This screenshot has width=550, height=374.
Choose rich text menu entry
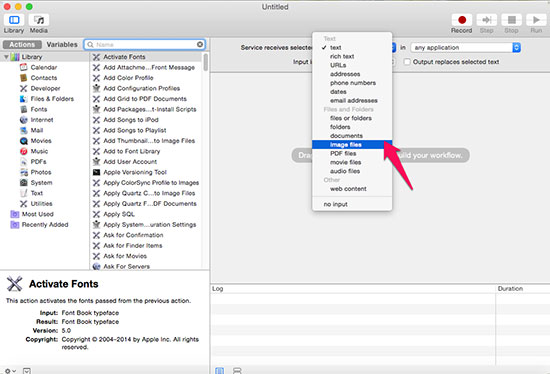tap(352, 56)
